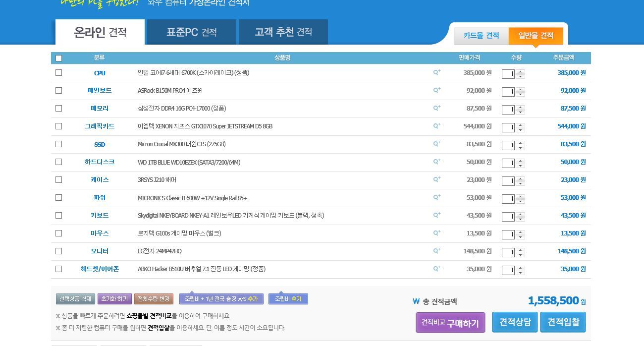The width and height of the screenshot is (644, 346).
Task: Select the 파워 row checkbox
Action: coord(58,197)
